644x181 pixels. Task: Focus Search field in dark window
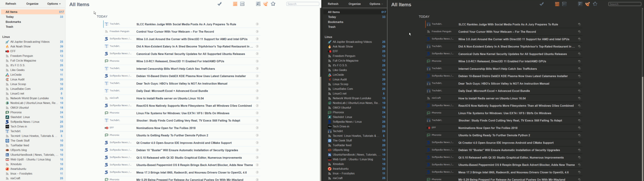[625, 4]
